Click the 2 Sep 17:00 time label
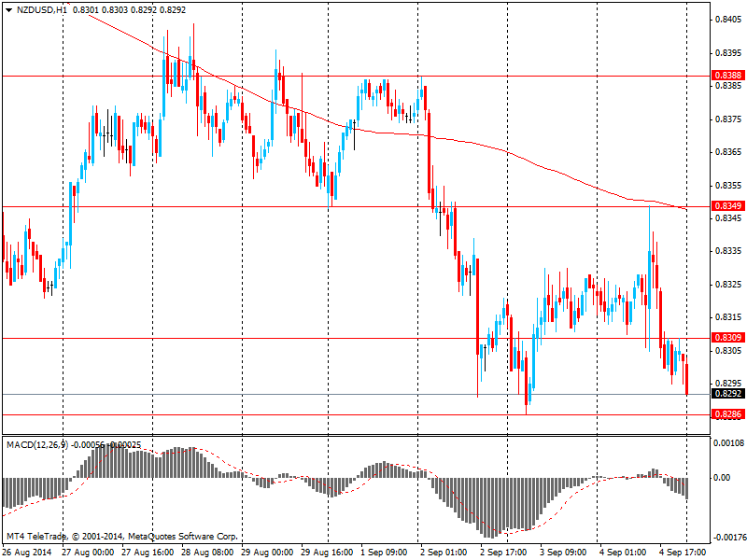 503,553
